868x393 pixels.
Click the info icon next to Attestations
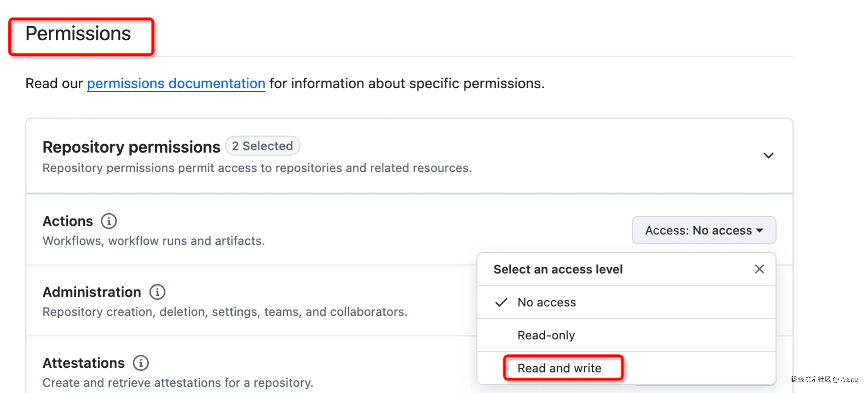coord(141,363)
